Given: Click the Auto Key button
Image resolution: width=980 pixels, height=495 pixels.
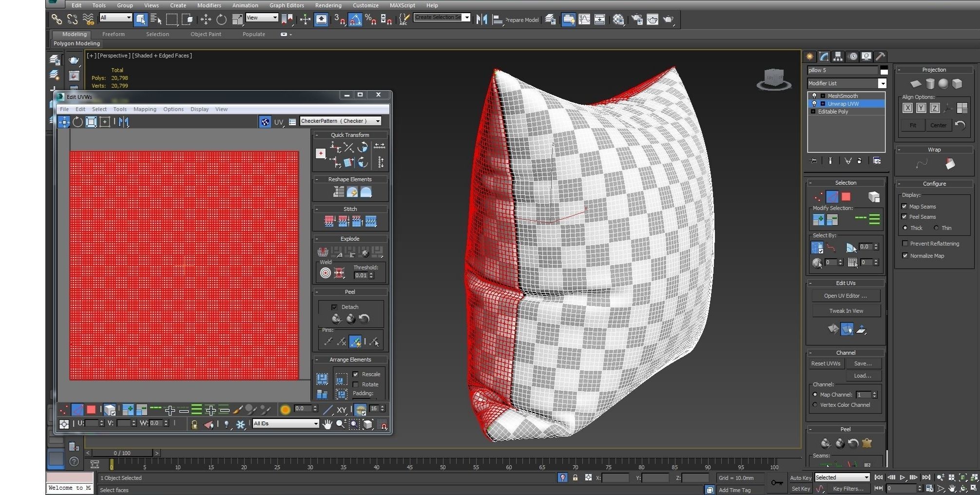Looking at the screenshot, I should click(801, 478).
